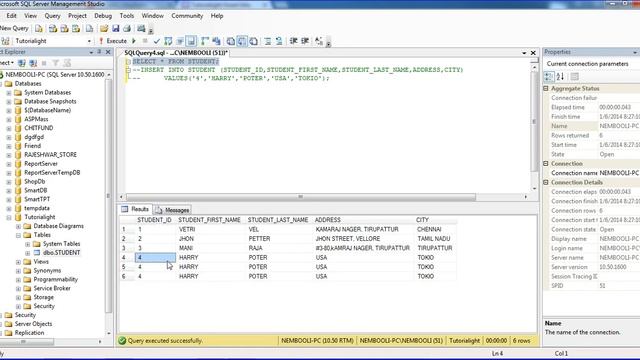Screen dimensions: 640x360
Task: Collapse the Connection Details section
Action: (x=546, y=182)
